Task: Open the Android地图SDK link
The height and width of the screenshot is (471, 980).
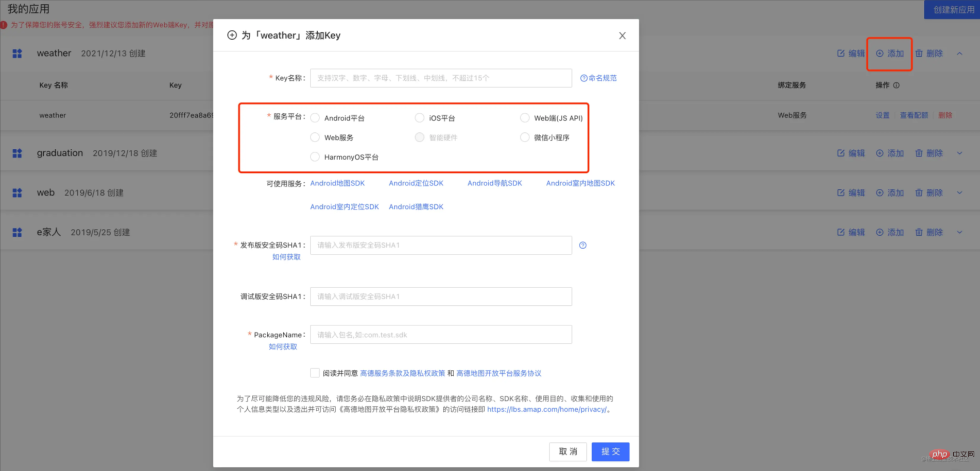Action: (337, 183)
